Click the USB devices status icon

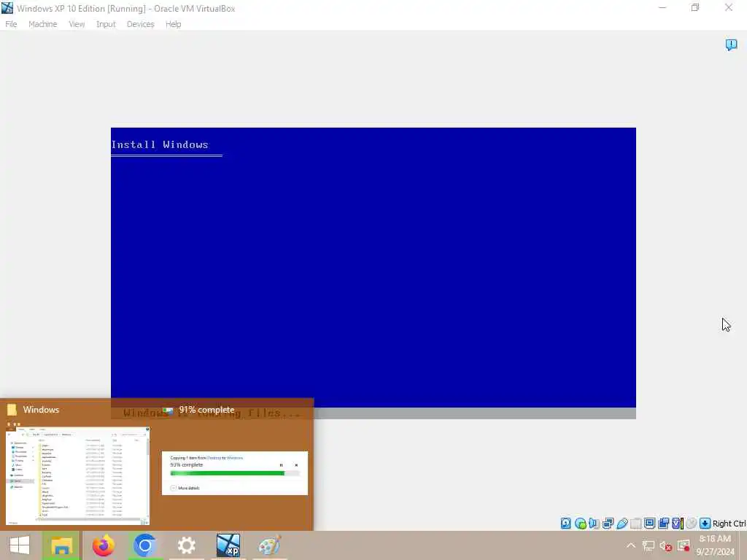622,524
